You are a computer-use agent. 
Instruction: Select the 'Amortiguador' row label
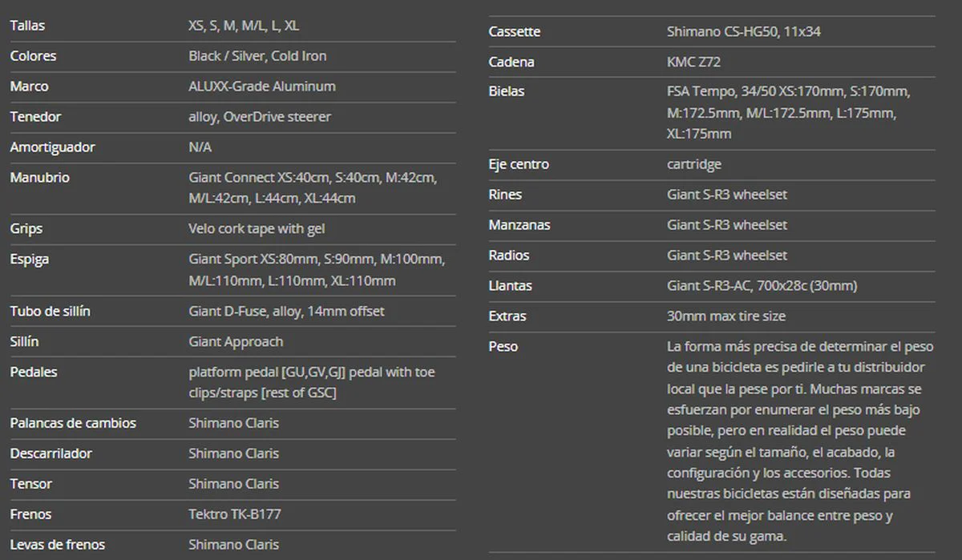pyautogui.click(x=52, y=147)
